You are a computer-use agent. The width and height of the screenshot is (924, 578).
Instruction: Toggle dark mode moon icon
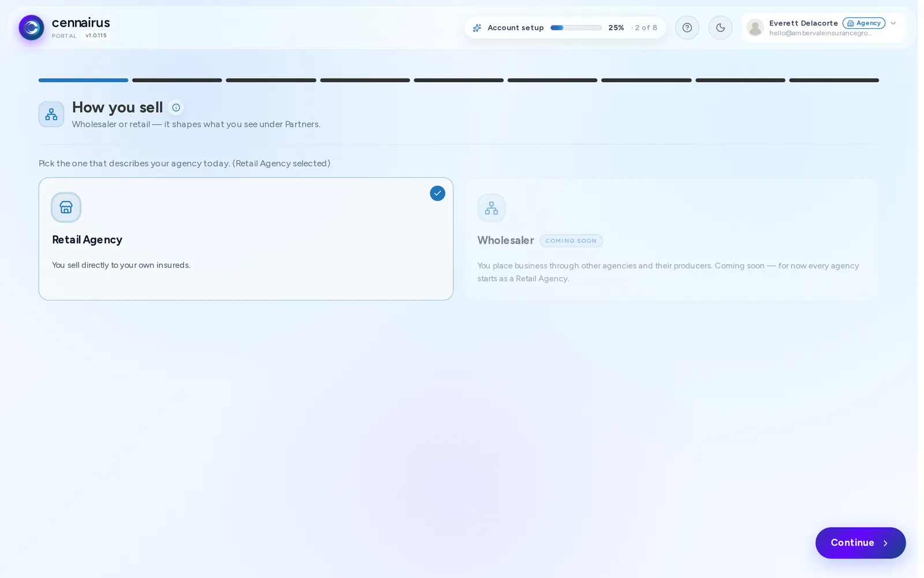[720, 28]
